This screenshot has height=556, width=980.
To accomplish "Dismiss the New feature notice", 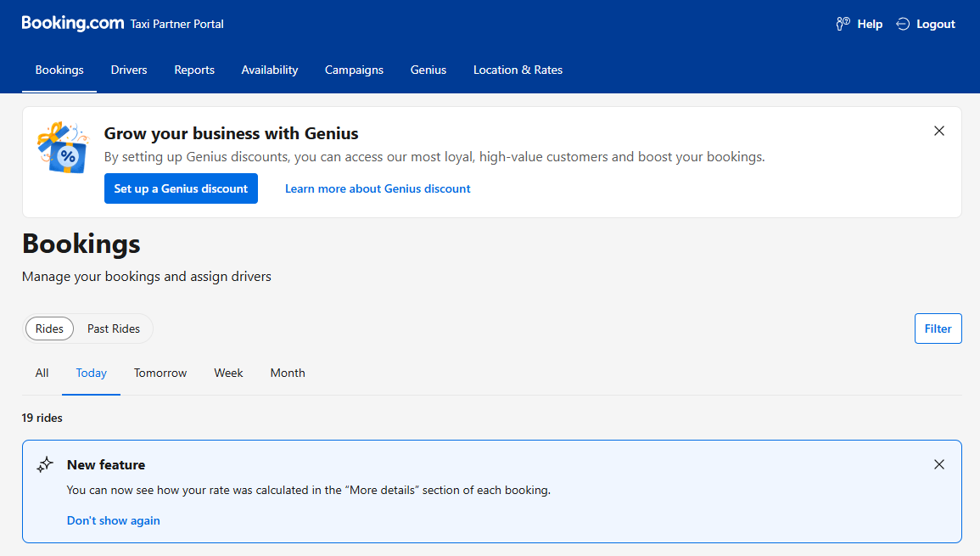I will 938,464.
